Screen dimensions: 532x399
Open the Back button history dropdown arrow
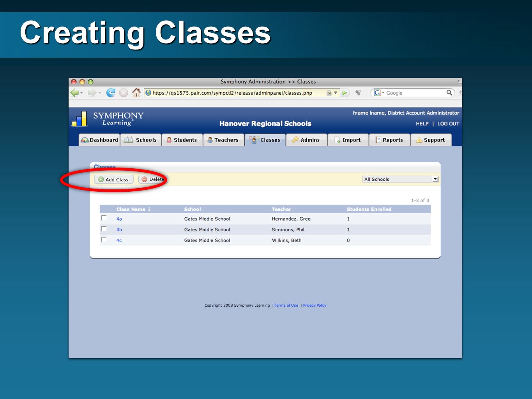click(81, 93)
